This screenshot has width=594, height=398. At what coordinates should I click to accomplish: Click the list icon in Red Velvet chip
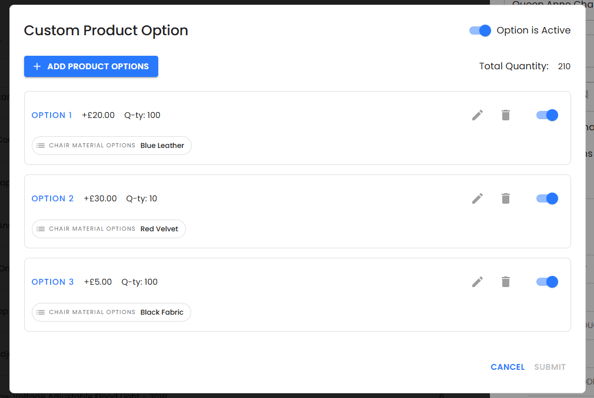[41, 229]
